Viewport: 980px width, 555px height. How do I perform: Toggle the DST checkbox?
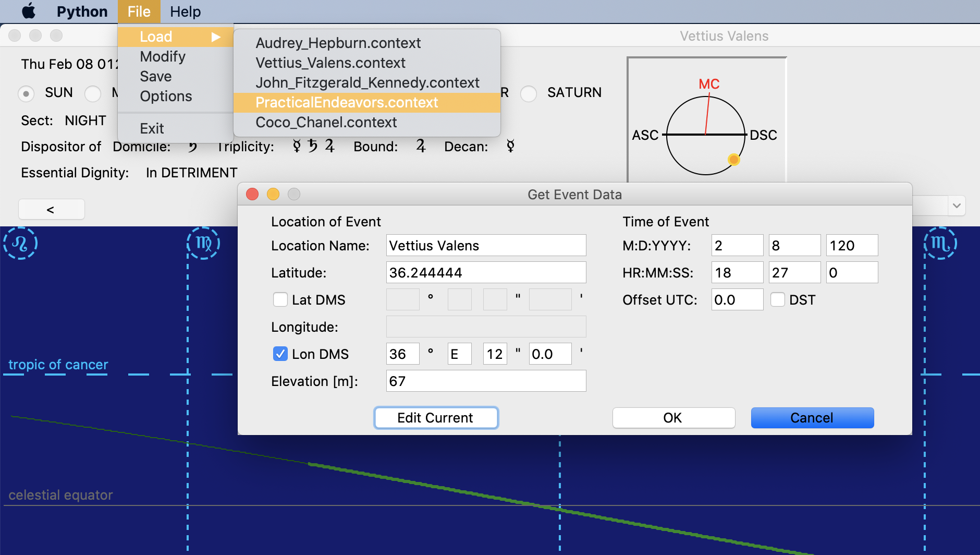point(778,300)
